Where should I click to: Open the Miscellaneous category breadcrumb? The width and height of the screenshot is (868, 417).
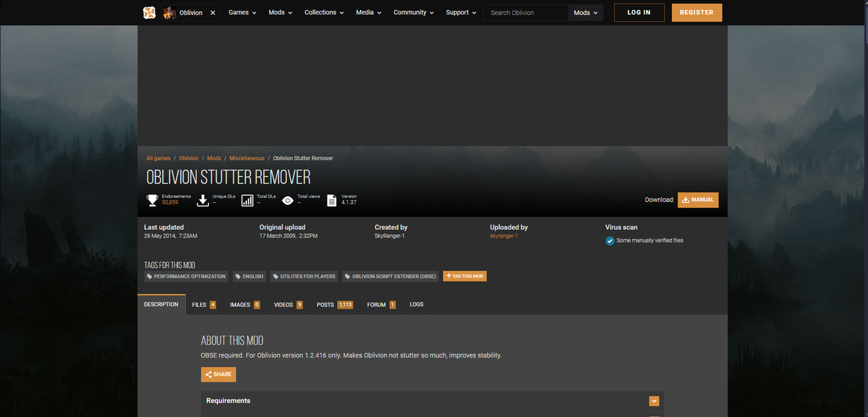(247, 158)
